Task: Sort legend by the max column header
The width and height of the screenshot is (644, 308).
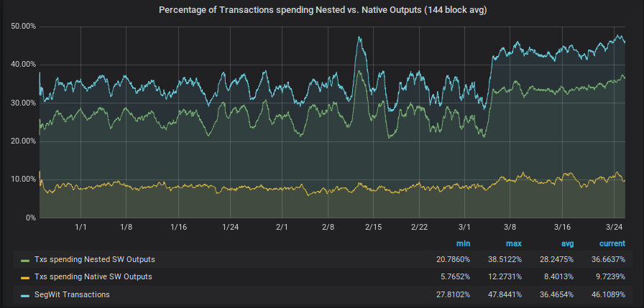Action: coord(514,243)
